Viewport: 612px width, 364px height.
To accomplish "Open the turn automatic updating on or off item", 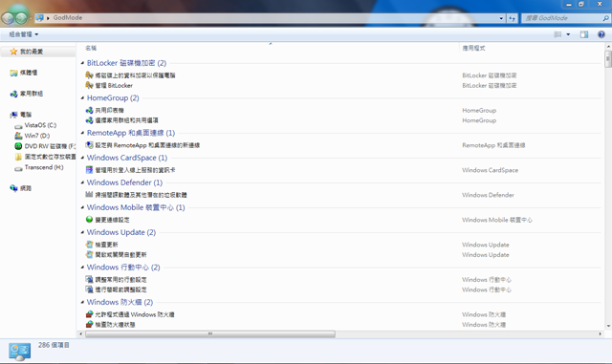I will point(116,255).
